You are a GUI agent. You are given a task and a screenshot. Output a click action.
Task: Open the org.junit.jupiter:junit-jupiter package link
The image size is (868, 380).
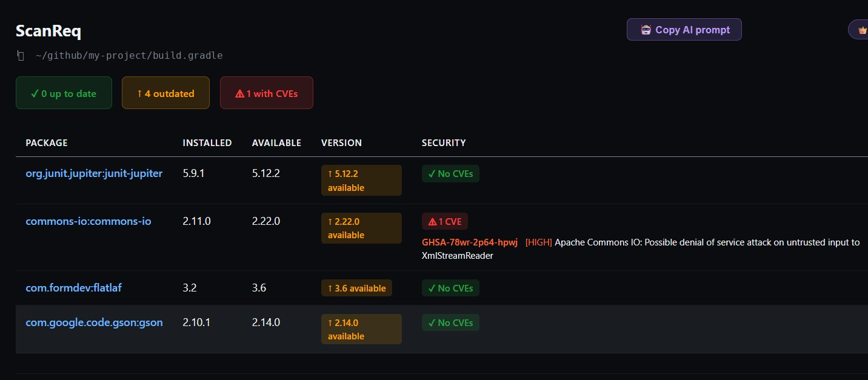(94, 173)
